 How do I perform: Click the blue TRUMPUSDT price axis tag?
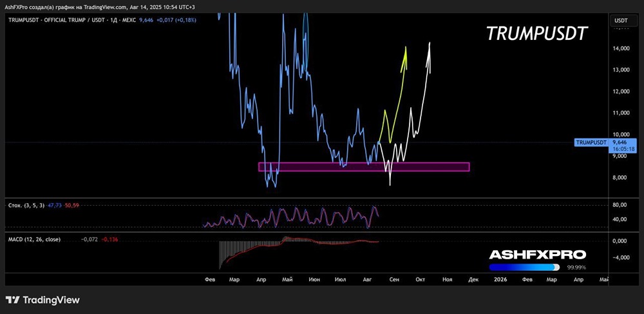[x=591, y=142]
